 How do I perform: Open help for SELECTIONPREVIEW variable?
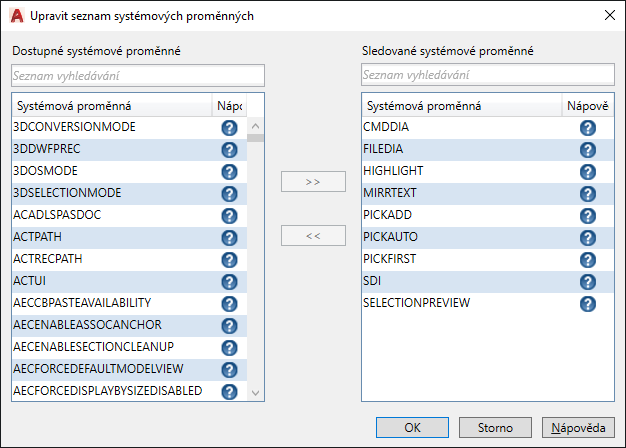587,304
